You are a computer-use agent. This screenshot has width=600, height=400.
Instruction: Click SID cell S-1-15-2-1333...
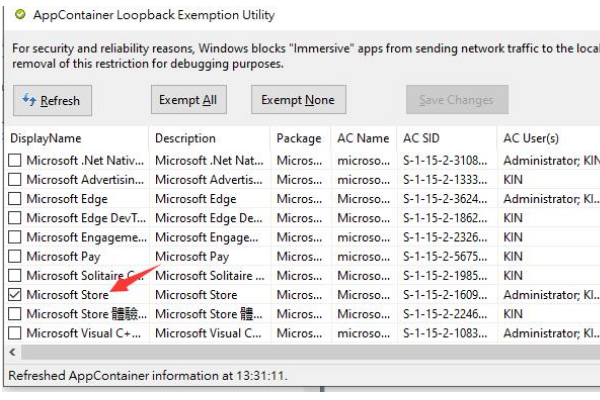pyautogui.click(x=445, y=180)
